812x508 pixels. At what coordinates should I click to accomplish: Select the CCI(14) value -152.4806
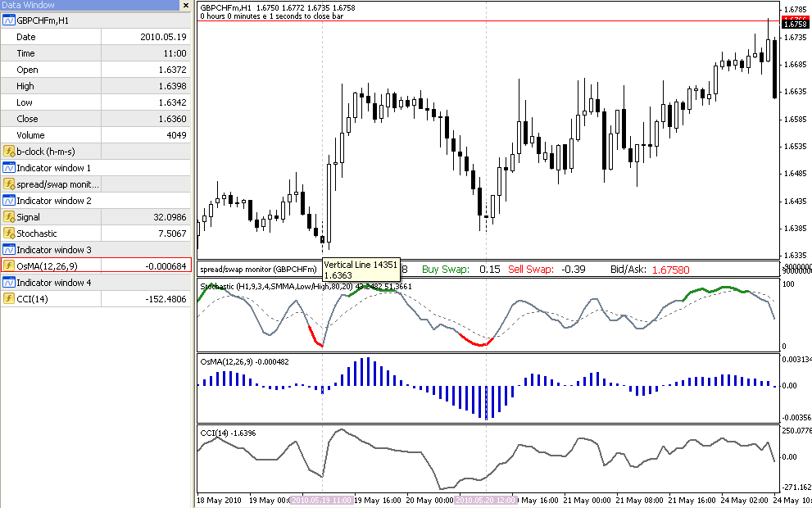pos(166,299)
